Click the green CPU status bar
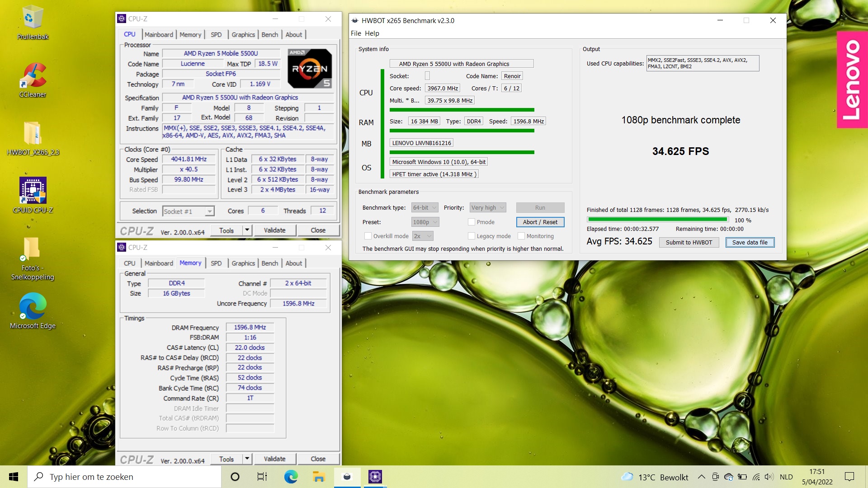 [x=462, y=110]
